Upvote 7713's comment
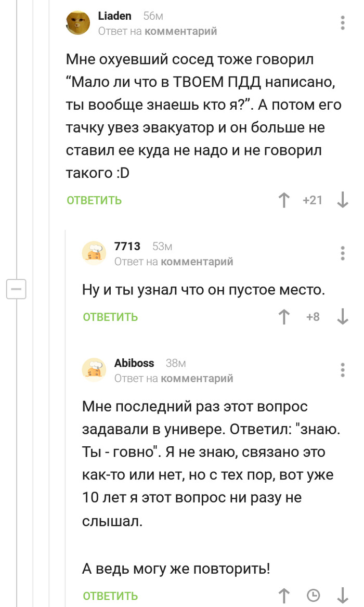Image resolution: width=364 pixels, height=607 pixels. [x=284, y=316]
